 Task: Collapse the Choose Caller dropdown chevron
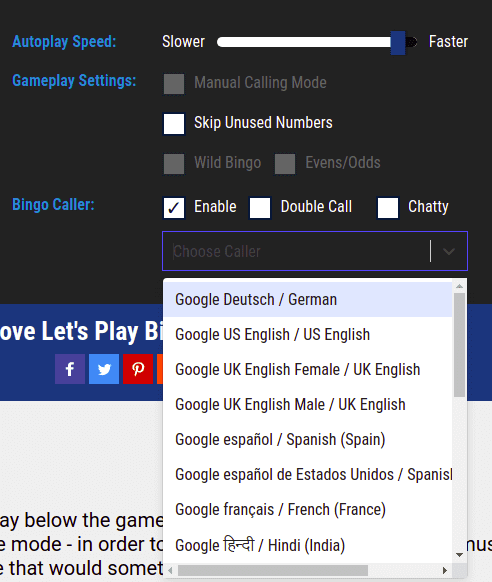[x=449, y=251]
